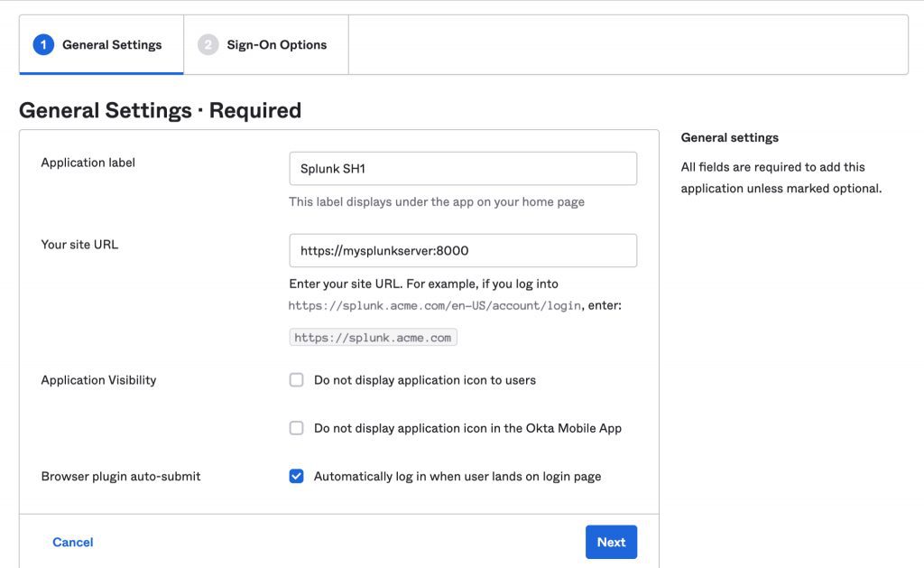Enable Do not display application icon to users
This screenshot has height=568, width=924.
[296, 380]
